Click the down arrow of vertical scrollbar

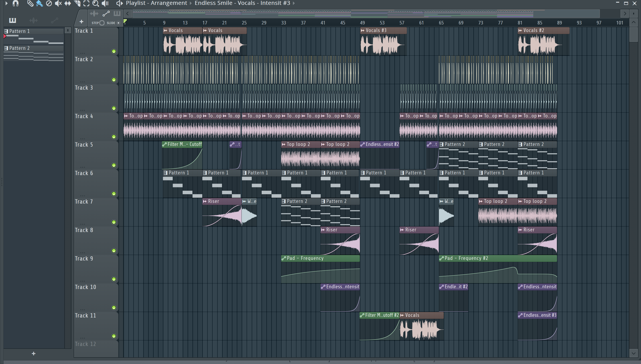click(x=633, y=353)
